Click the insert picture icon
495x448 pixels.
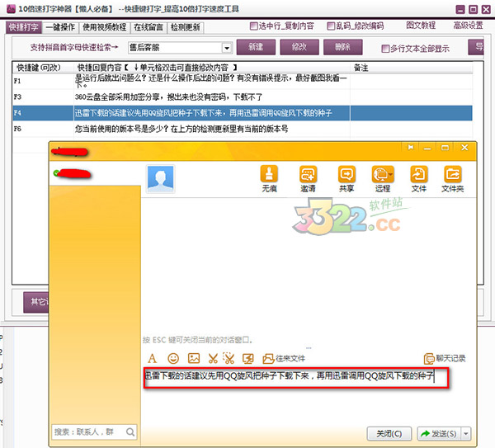[194, 358]
